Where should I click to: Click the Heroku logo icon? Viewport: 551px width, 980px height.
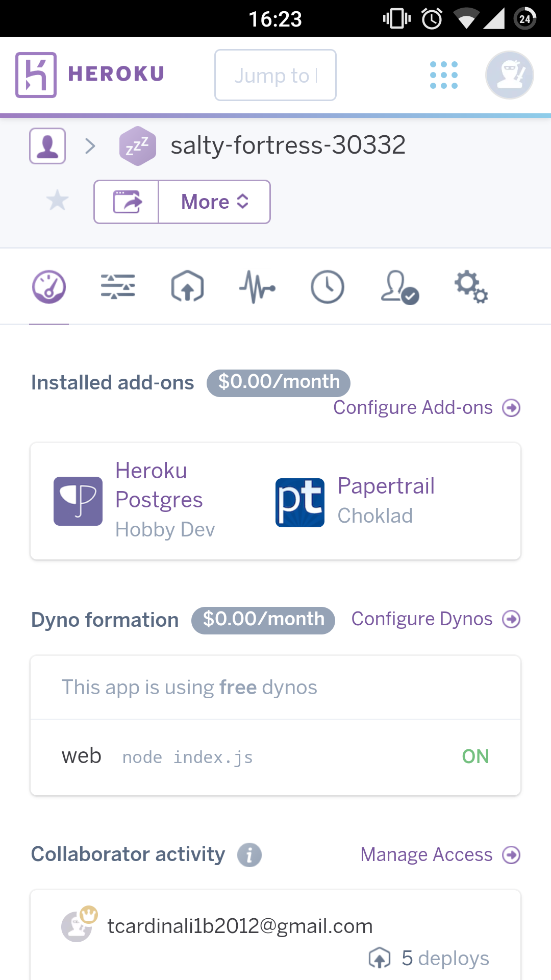click(x=36, y=75)
